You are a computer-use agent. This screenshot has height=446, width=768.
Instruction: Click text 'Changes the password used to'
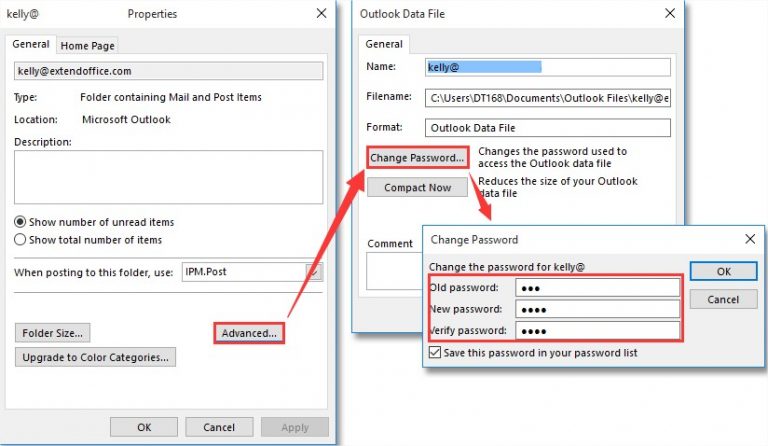tap(552, 151)
